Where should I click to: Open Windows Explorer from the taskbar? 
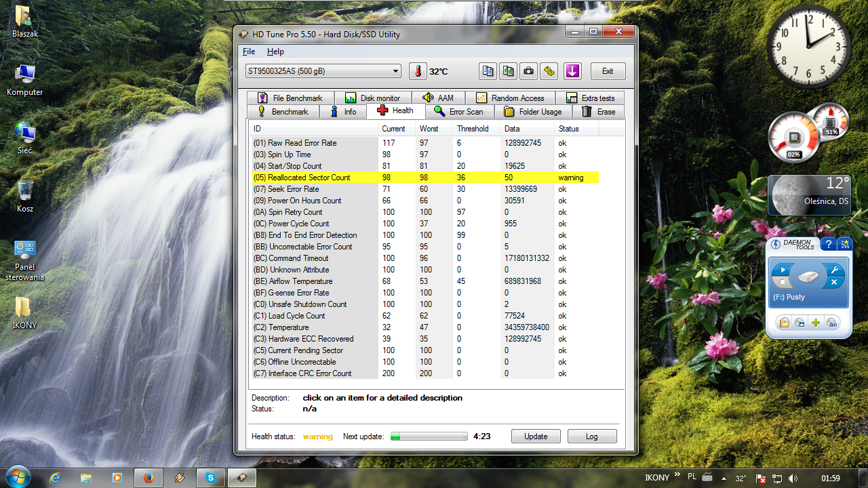[x=86, y=478]
